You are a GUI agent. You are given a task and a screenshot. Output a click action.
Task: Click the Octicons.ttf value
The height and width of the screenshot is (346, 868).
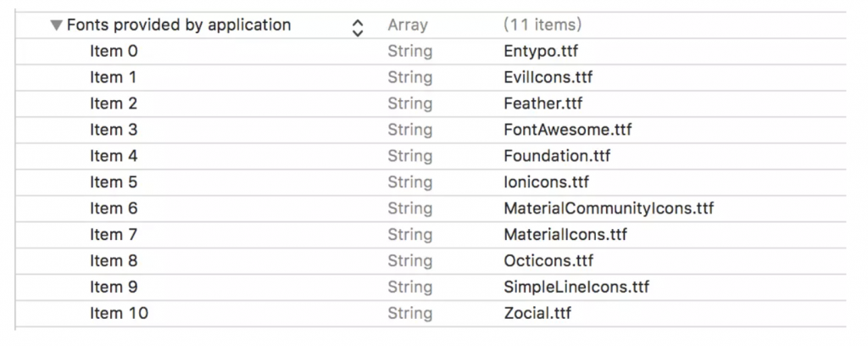(548, 261)
